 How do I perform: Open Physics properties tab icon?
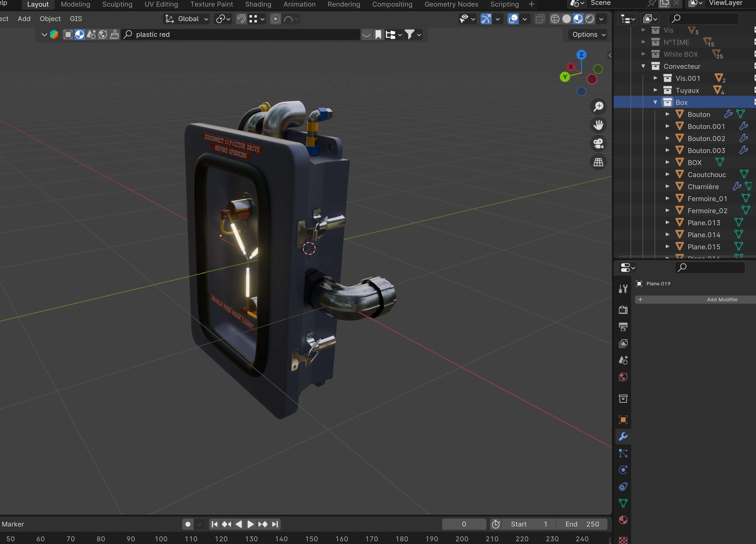pos(623,470)
